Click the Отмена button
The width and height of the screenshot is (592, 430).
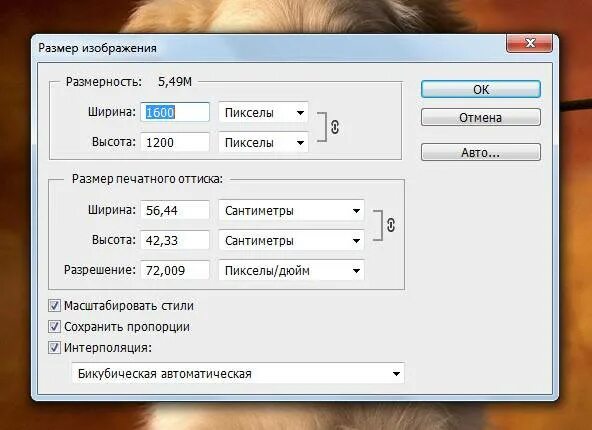click(x=481, y=117)
